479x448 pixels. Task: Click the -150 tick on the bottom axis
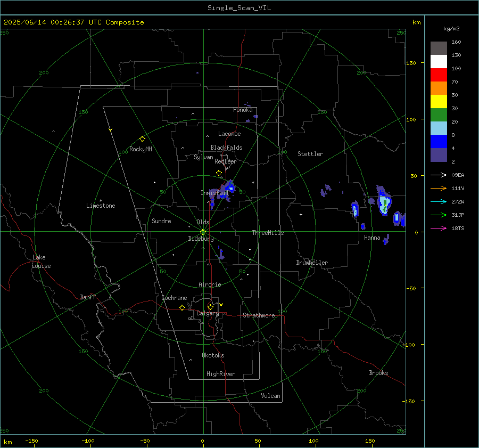point(31,441)
